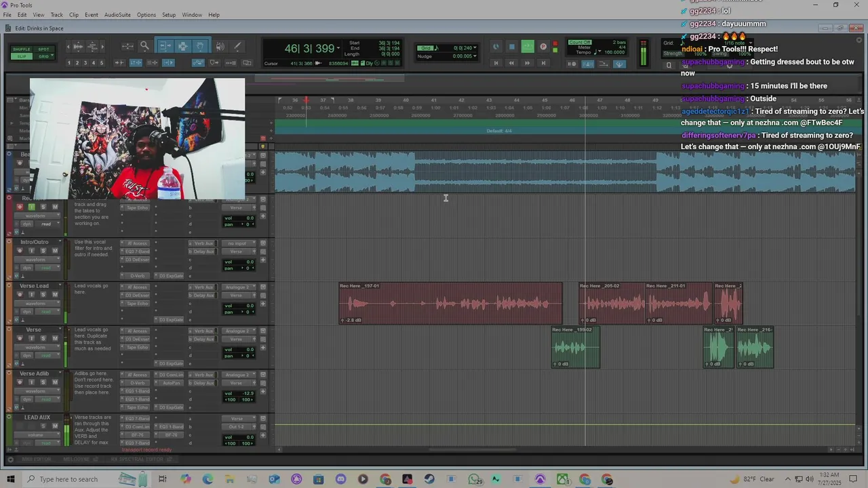Click zoom preset button 5
Screen dimensions: 868x488
pyautogui.click(x=102, y=63)
